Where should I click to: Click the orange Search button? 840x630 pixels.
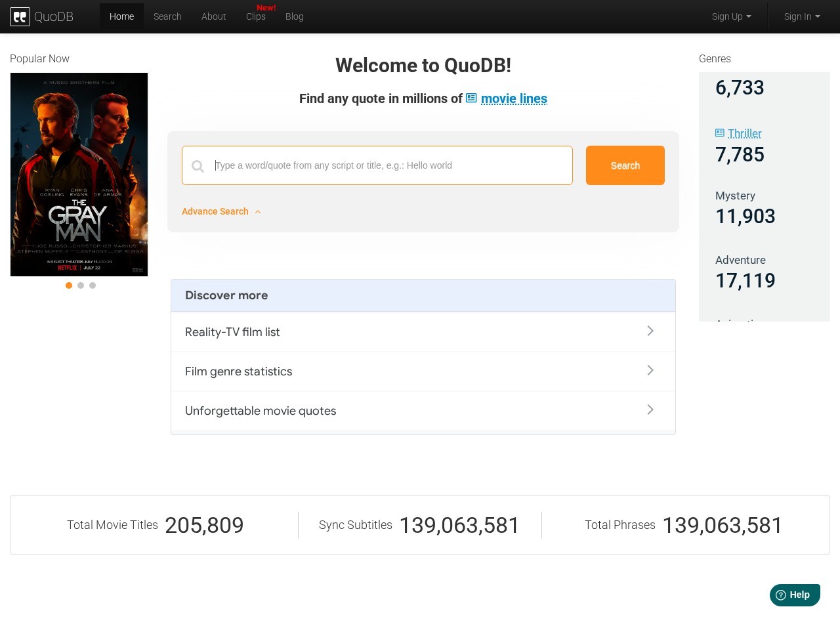click(625, 165)
